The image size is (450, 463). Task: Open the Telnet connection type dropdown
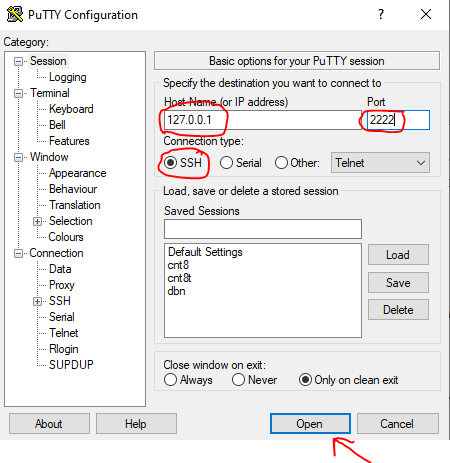click(380, 163)
